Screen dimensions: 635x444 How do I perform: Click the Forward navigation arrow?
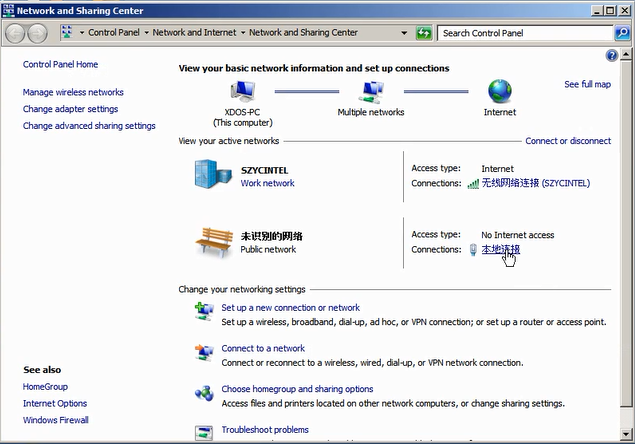point(37,33)
